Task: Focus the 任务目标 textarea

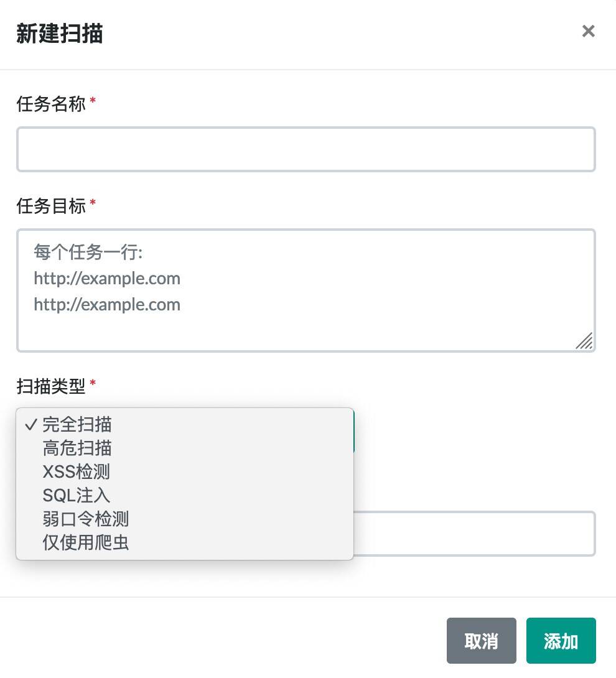Action: [306, 290]
